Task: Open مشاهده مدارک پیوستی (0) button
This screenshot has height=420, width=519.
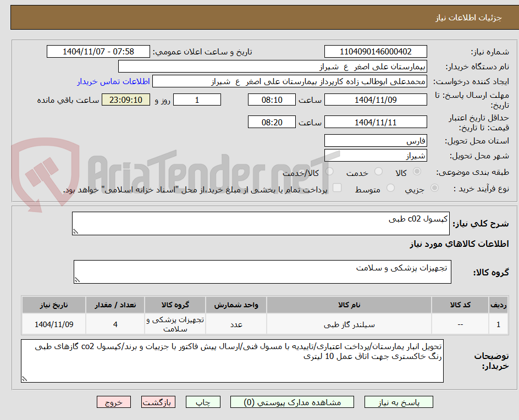Action: 292,402
